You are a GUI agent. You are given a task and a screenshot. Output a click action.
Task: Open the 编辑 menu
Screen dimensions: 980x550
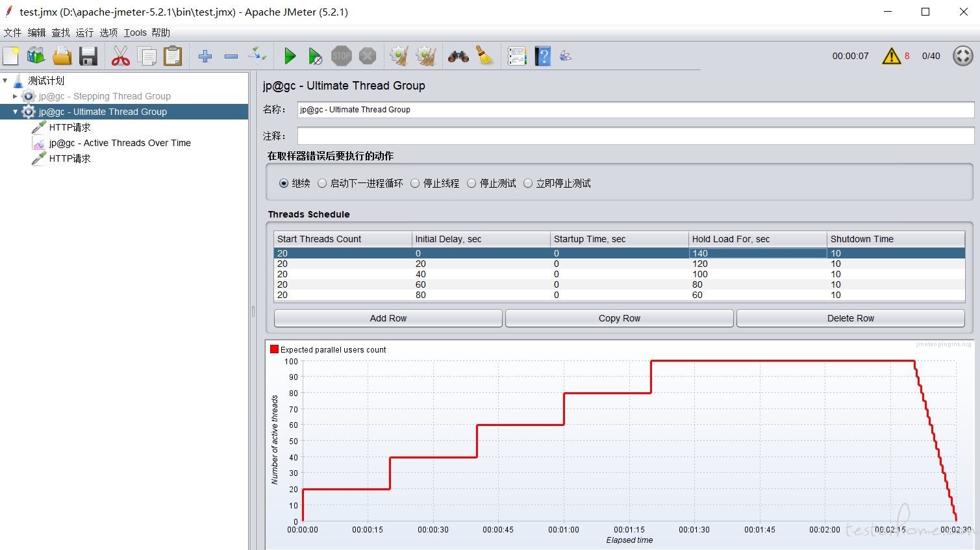tap(36, 32)
